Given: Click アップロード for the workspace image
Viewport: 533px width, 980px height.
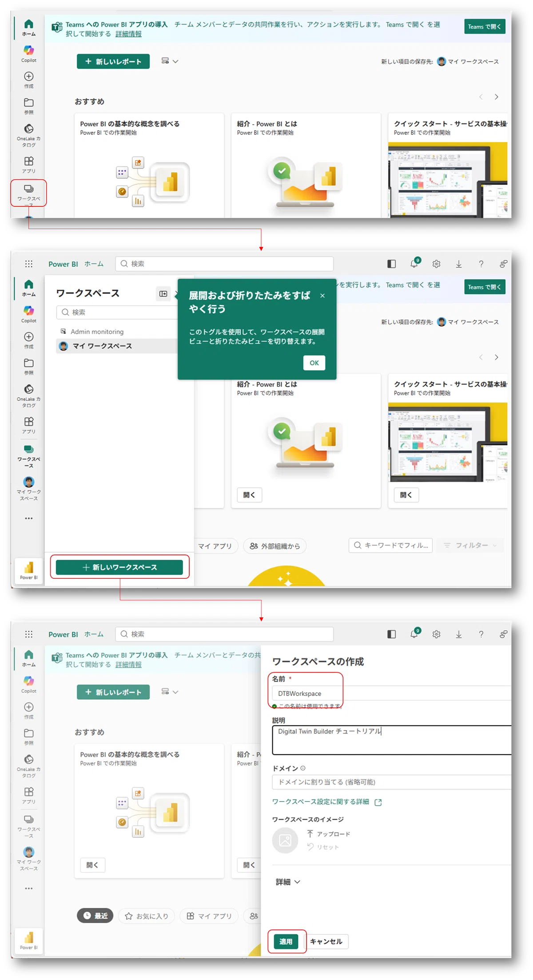Looking at the screenshot, I should click(328, 834).
